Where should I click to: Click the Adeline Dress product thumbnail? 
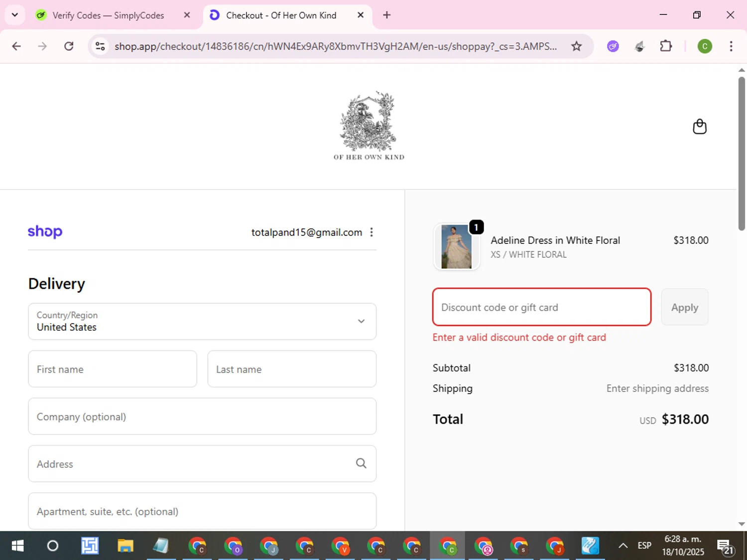(457, 247)
